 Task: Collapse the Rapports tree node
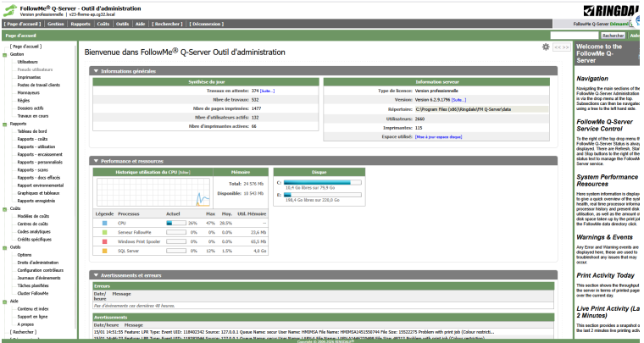pos(5,124)
